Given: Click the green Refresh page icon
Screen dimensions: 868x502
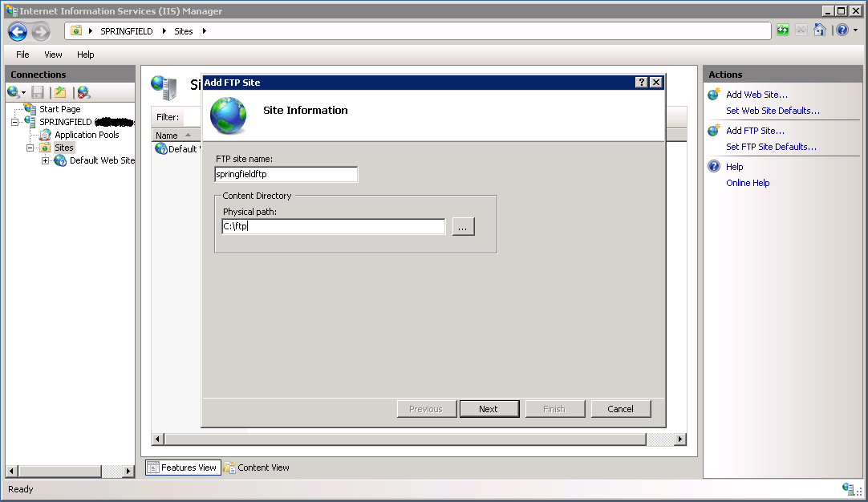Looking at the screenshot, I should point(782,30).
